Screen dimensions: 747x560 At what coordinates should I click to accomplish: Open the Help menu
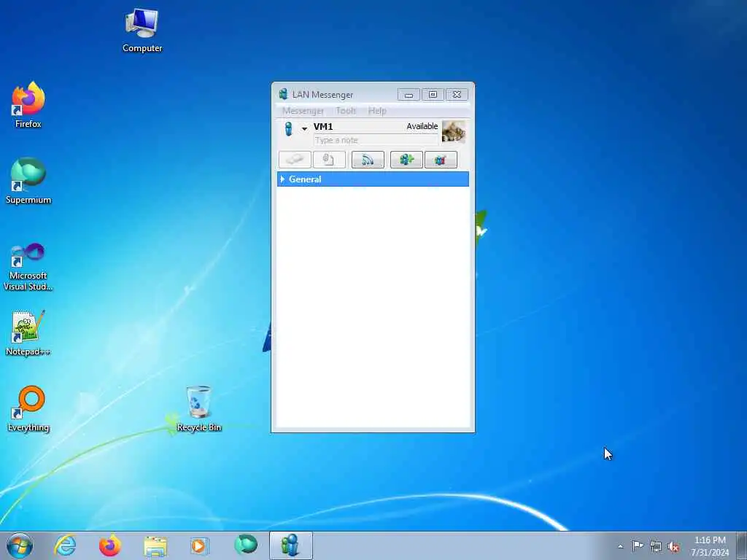(x=377, y=111)
